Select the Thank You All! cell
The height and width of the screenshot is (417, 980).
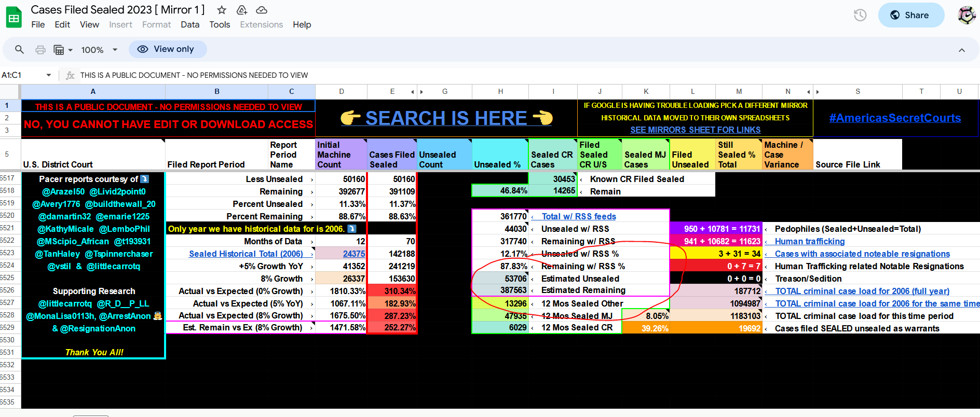(x=93, y=352)
